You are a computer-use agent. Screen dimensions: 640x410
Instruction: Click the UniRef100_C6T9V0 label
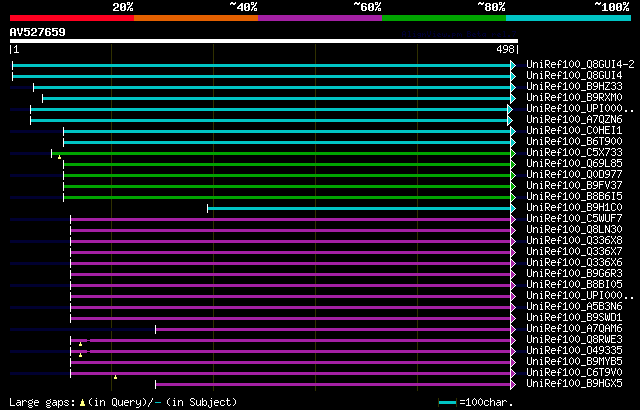pyautogui.click(x=574, y=373)
